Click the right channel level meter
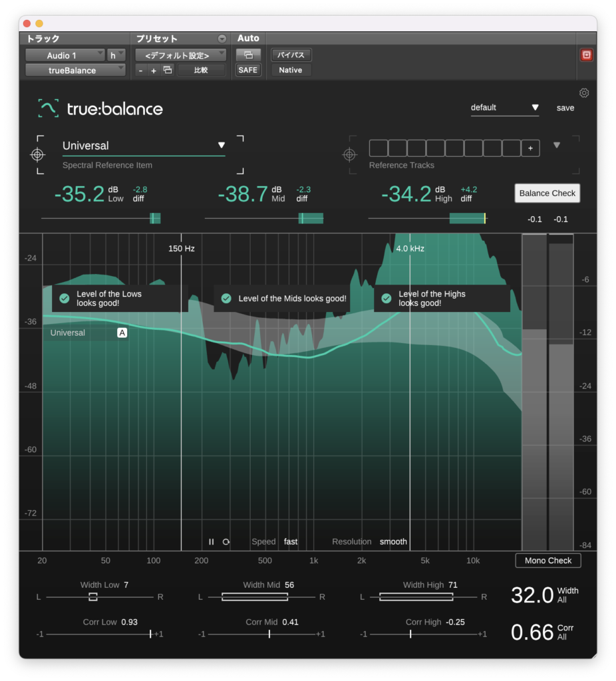 pyautogui.click(x=561, y=392)
